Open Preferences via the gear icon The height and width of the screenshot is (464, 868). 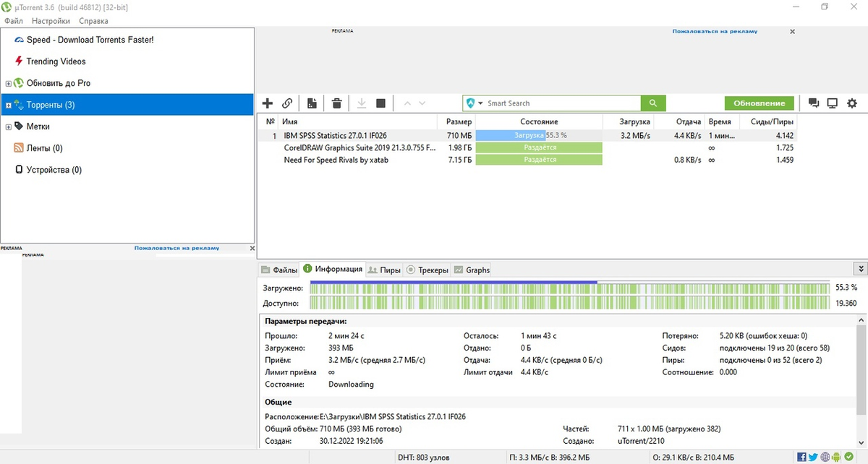[x=852, y=103]
